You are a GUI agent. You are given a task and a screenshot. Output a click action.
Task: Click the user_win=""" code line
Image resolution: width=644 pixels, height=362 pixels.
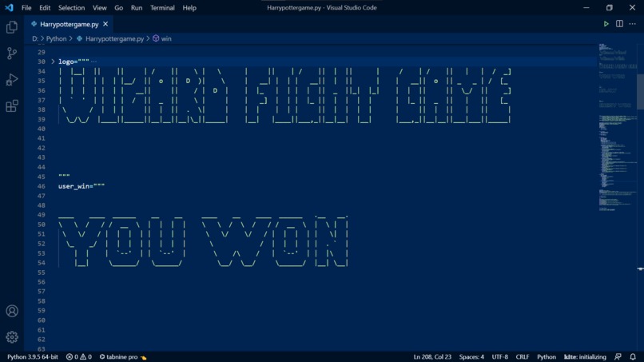[81, 186]
